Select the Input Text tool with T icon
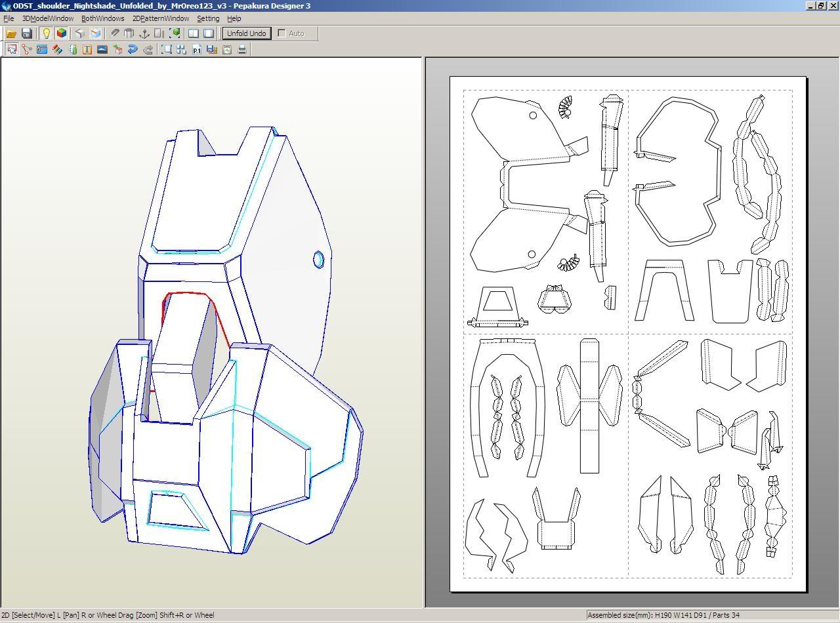 [x=87, y=49]
